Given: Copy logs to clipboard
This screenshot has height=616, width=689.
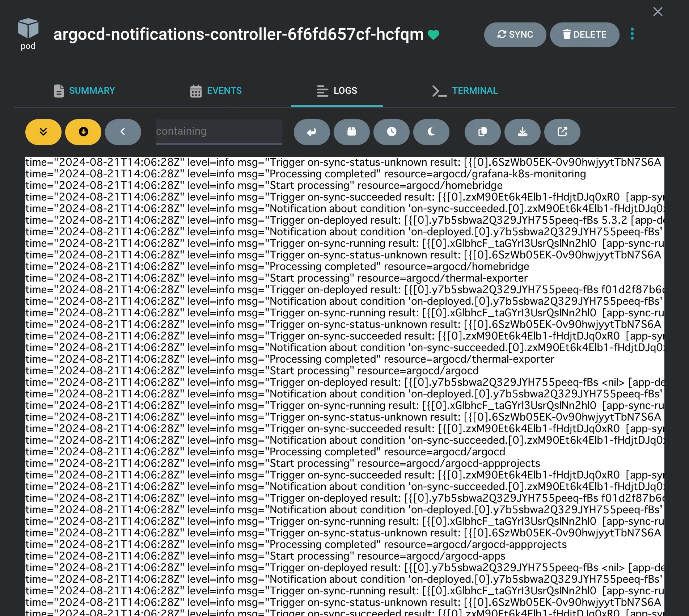Looking at the screenshot, I should click(482, 132).
